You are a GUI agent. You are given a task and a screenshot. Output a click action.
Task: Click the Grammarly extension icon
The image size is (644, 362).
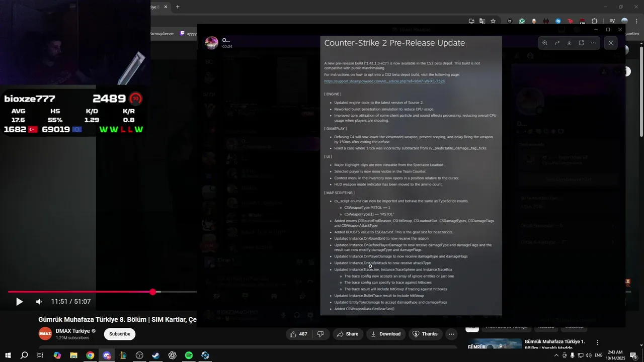[x=522, y=21]
